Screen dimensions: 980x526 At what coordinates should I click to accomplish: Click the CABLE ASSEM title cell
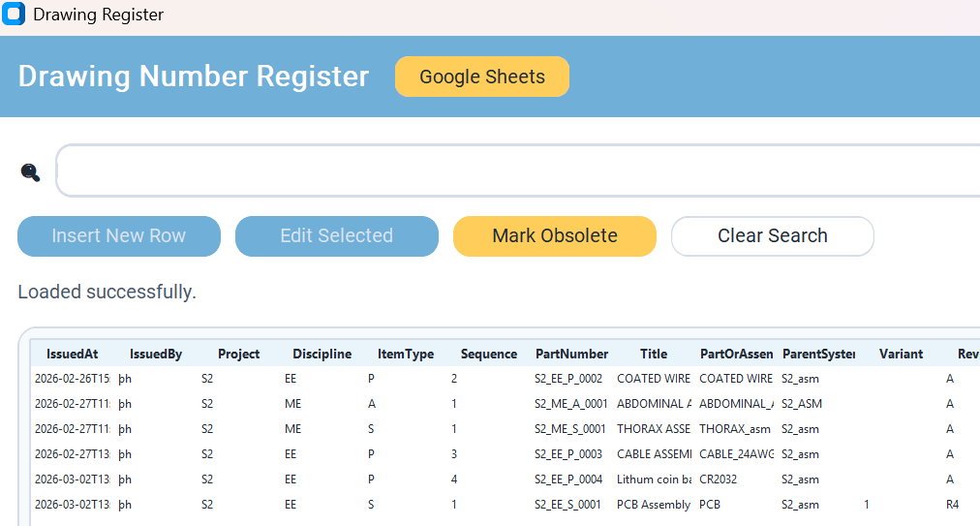[x=654, y=454]
